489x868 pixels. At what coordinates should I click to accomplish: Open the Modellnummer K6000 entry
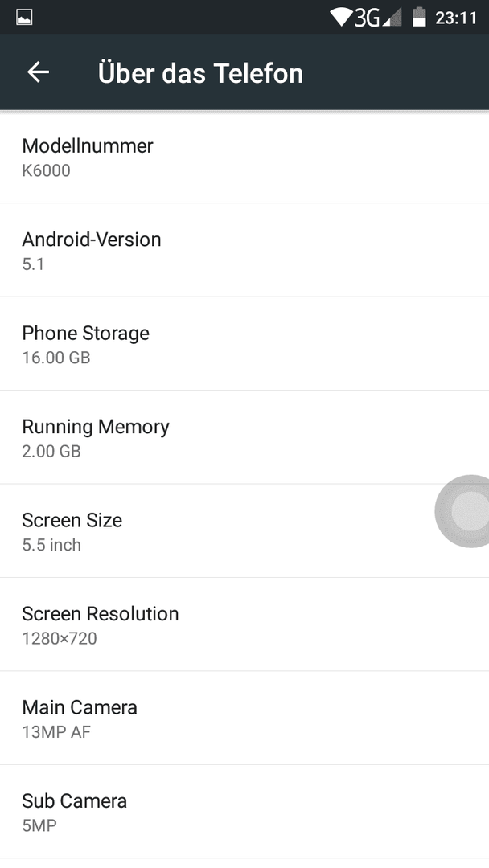coord(244,157)
